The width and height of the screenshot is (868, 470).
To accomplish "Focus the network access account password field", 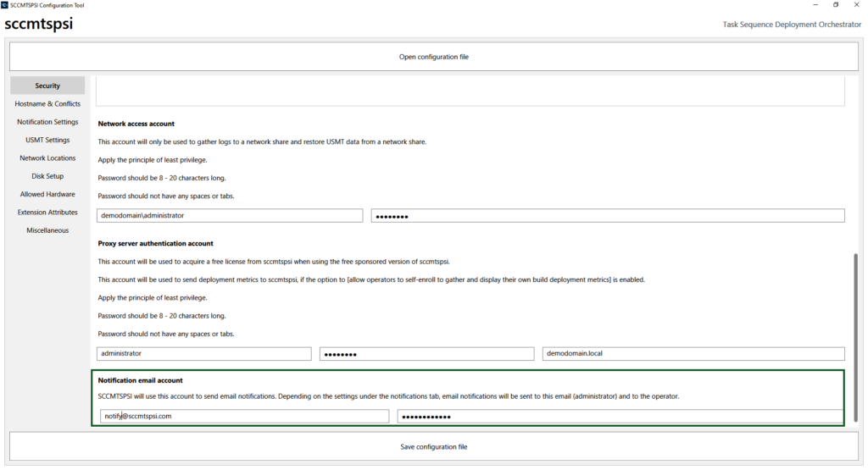I will click(608, 216).
